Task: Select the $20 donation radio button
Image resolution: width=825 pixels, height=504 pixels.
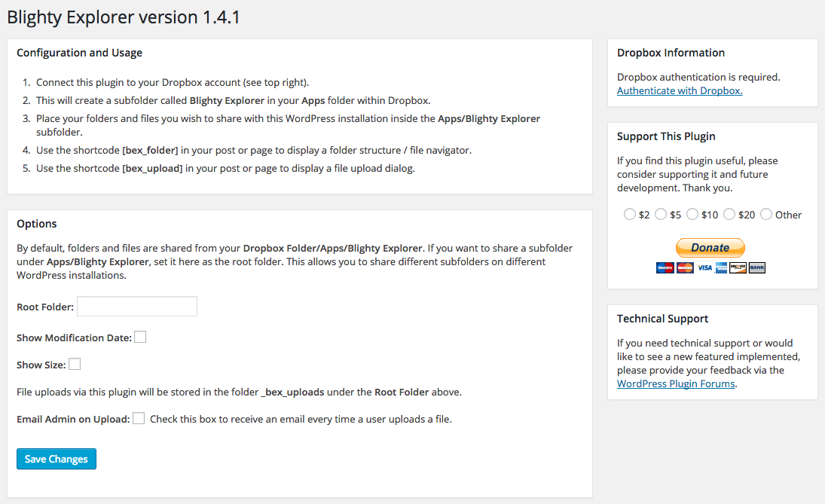Action: (x=729, y=214)
